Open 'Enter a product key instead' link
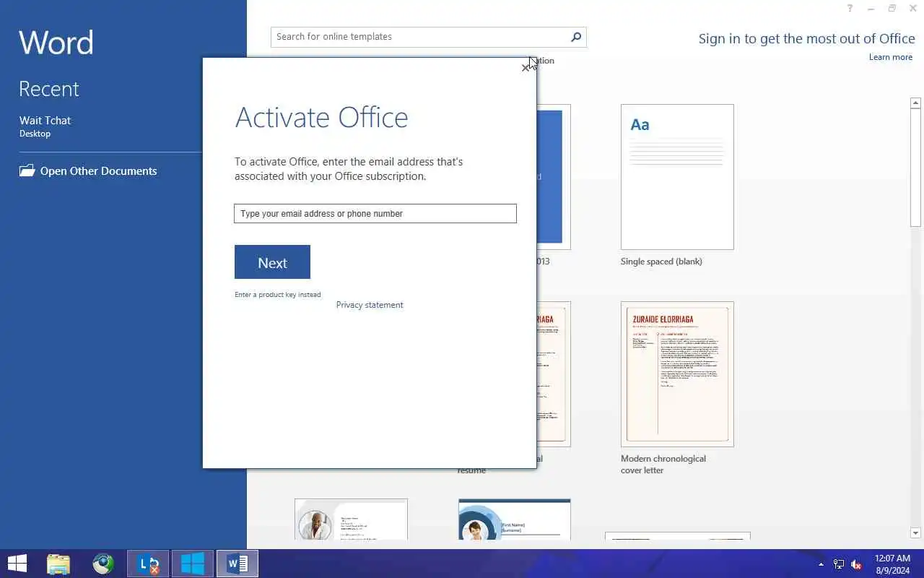The image size is (924, 578). [x=277, y=295]
